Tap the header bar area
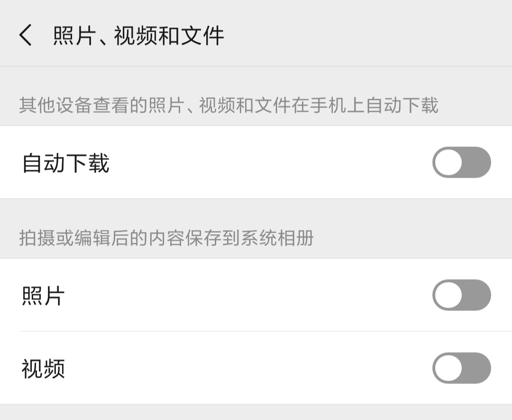The width and height of the screenshot is (512, 420). coord(256,34)
